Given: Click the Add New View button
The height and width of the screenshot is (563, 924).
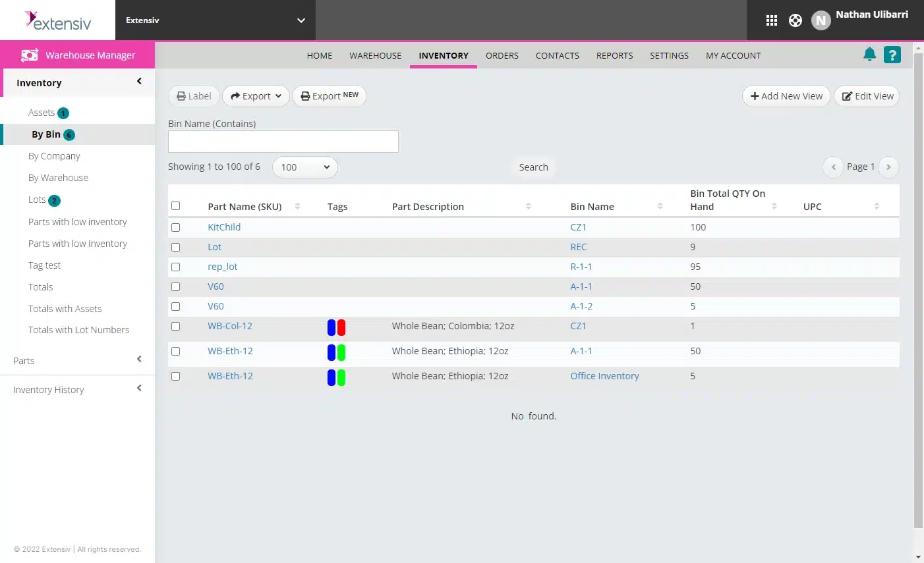Looking at the screenshot, I should [x=786, y=96].
